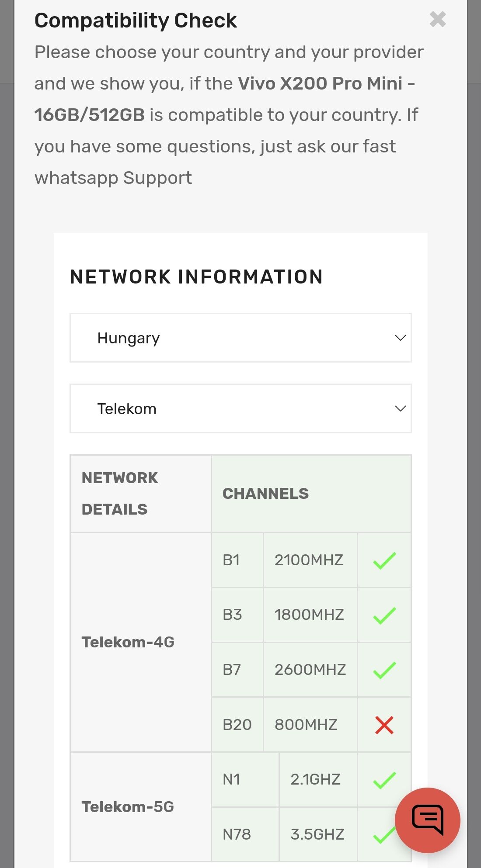Image resolution: width=481 pixels, height=868 pixels.
Task: Click the CHANNELS column header
Action: coord(265,494)
